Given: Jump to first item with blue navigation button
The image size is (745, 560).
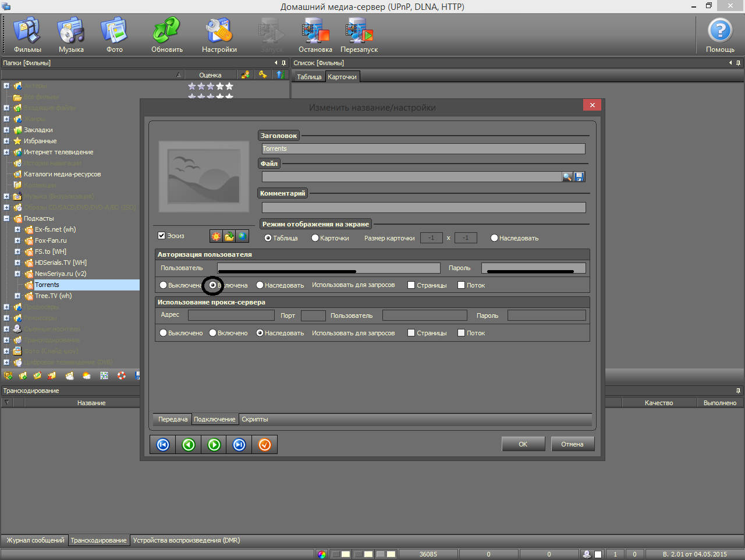Looking at the screenshot, I should tap(163, 445).
